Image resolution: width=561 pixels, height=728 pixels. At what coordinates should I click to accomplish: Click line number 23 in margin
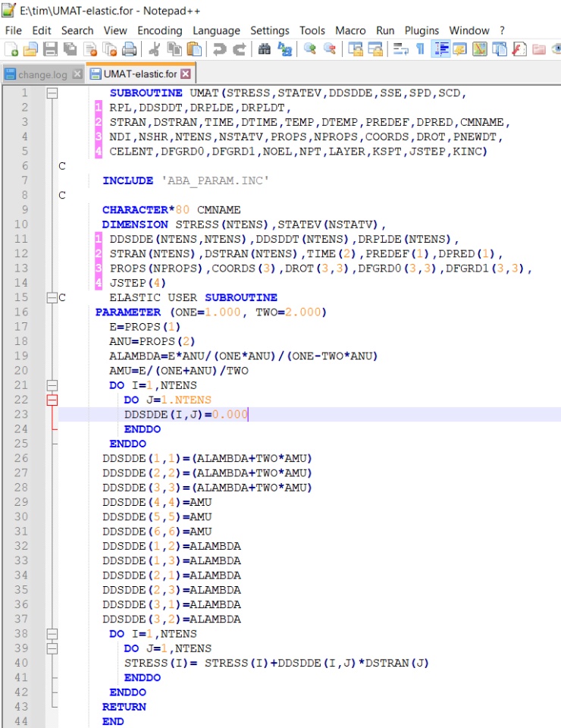tap(21, 415)
